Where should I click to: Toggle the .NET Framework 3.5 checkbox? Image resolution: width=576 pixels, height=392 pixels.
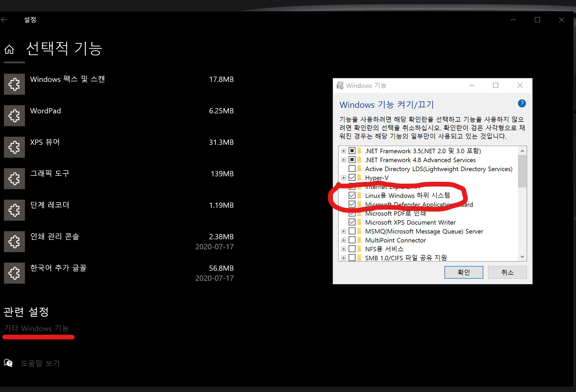pos(352,151)
